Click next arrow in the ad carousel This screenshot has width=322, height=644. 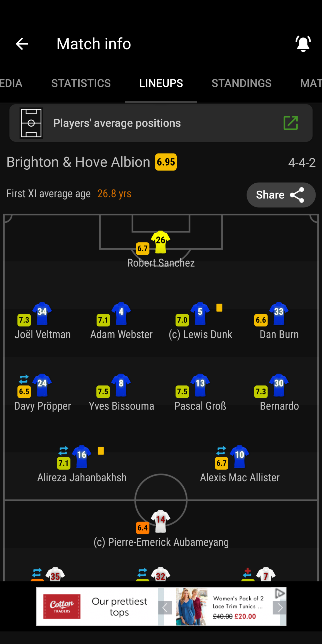[280, 608]
